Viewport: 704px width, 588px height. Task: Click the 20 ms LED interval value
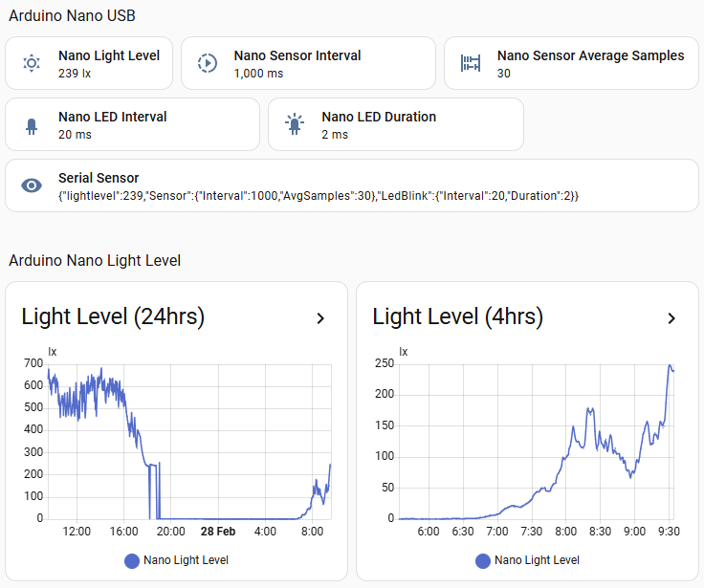pyautogui.click(x=75, y=134)
